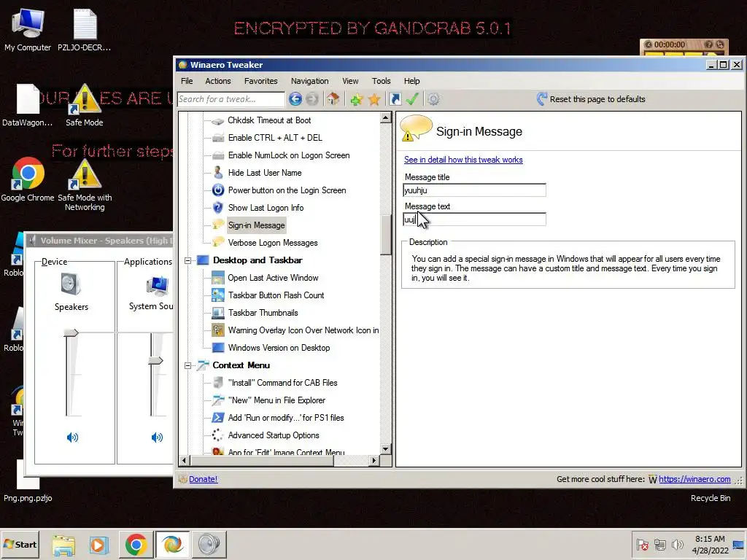Click the Windows Version on Desktop icon
This screenshot has width=747, height=560.
[217, 348]
